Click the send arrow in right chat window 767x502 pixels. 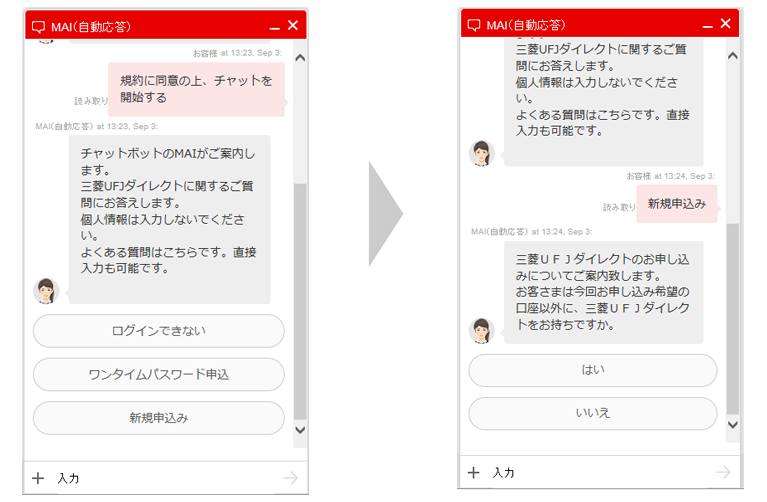(x=723, y=472)
